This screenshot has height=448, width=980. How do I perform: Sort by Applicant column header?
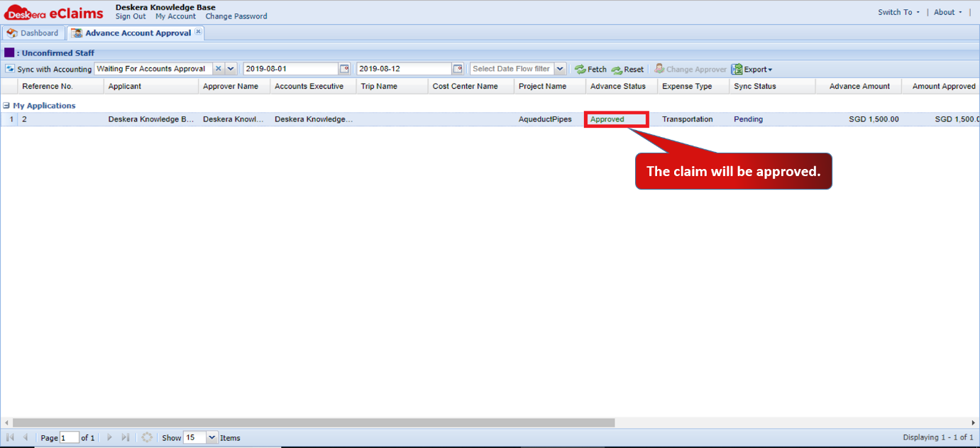pos(151,86)
